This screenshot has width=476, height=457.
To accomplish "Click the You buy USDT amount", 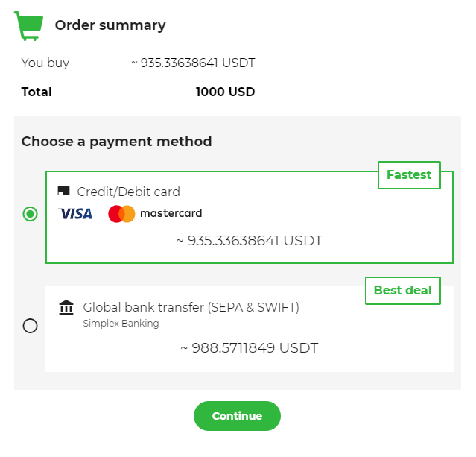I will (193, 63).
